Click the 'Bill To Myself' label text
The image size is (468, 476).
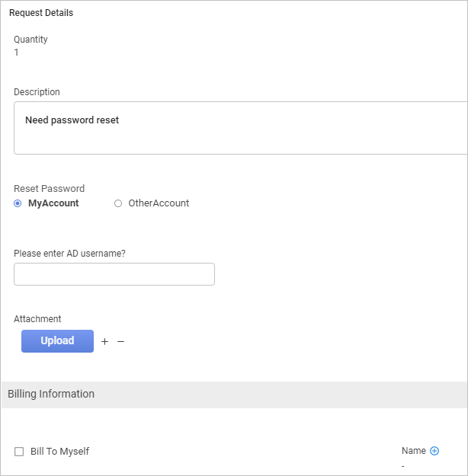[x=59, y=452]
